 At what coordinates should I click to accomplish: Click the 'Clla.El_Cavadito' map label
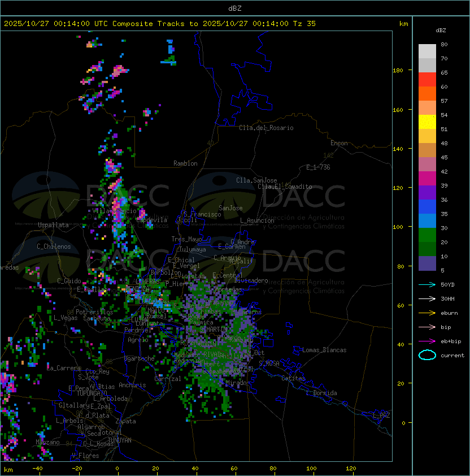tap(285, 187)
